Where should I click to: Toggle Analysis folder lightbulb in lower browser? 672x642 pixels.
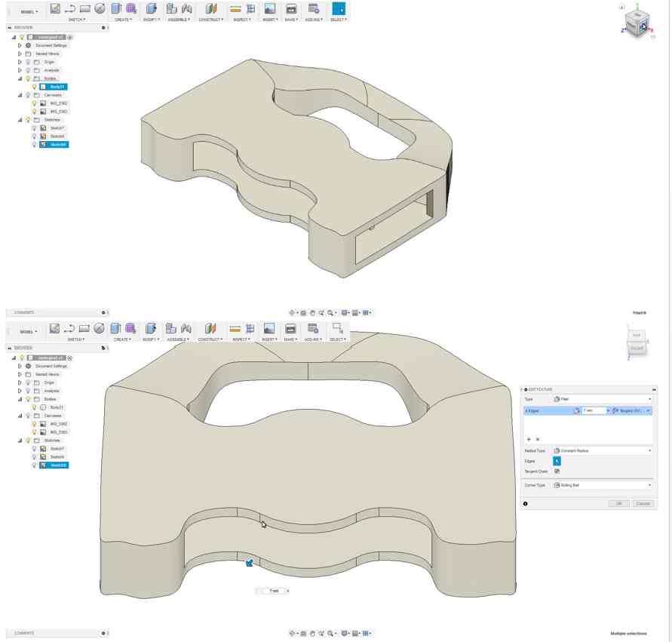pos(29,391)
